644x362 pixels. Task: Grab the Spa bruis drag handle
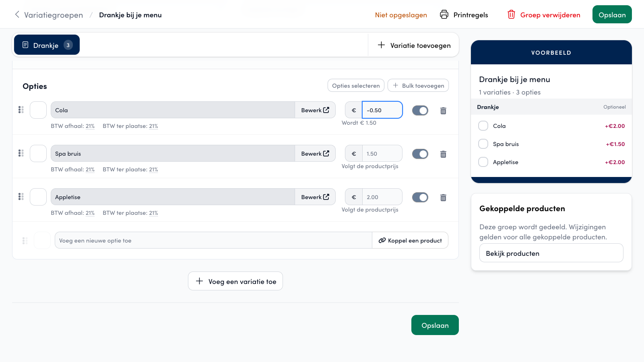click(21, 153)
